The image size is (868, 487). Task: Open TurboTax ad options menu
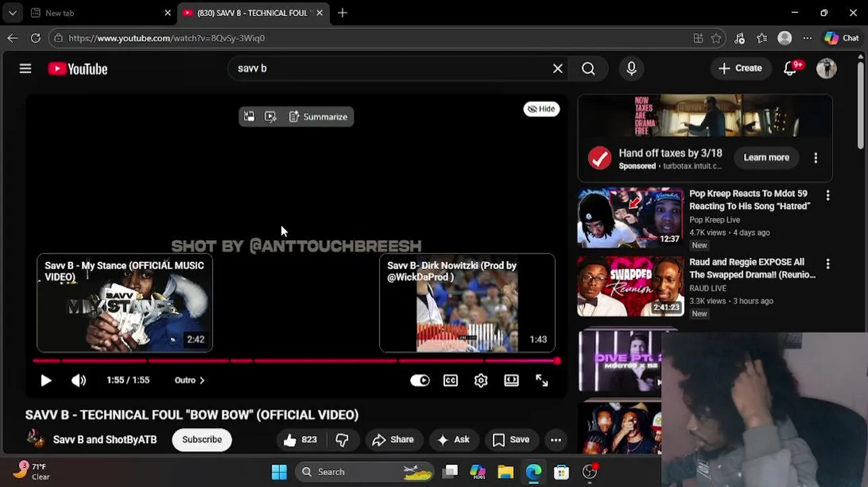[815, 158]
